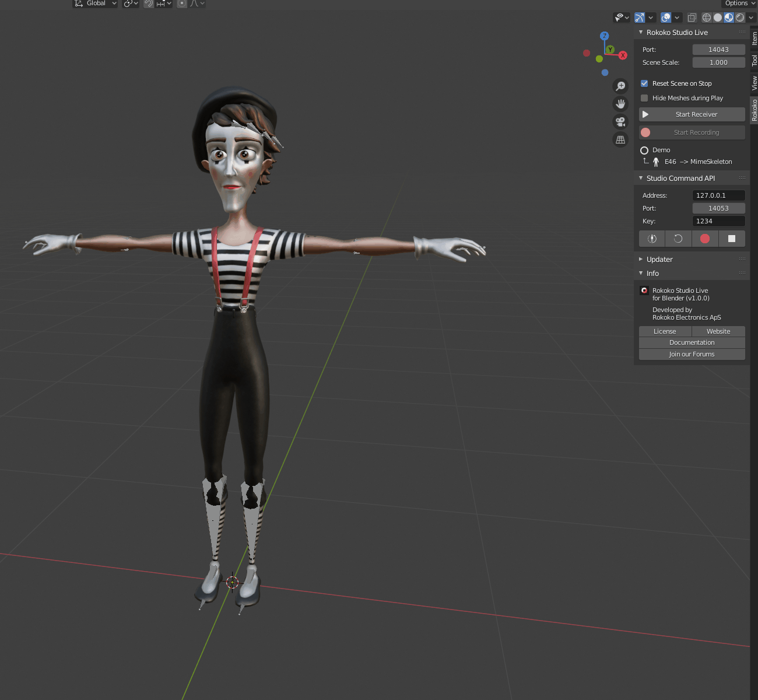Image resolution: width=758 pixels, height=700 pixels.
Task: Switch to the View sidebar tab
Action: 754,83
